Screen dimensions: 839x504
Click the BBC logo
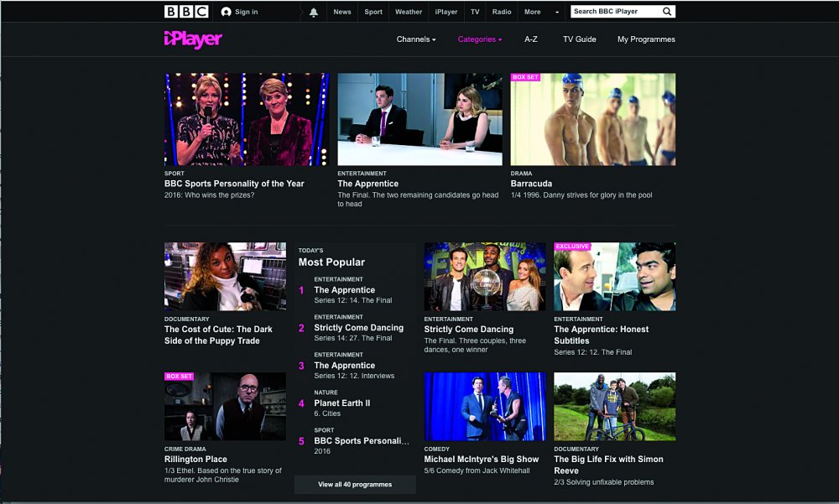click(x=185, y=11)
